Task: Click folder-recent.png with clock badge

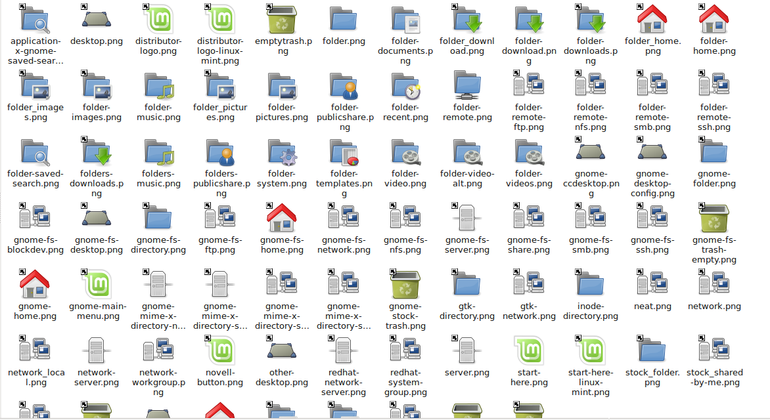Action: 406,86
